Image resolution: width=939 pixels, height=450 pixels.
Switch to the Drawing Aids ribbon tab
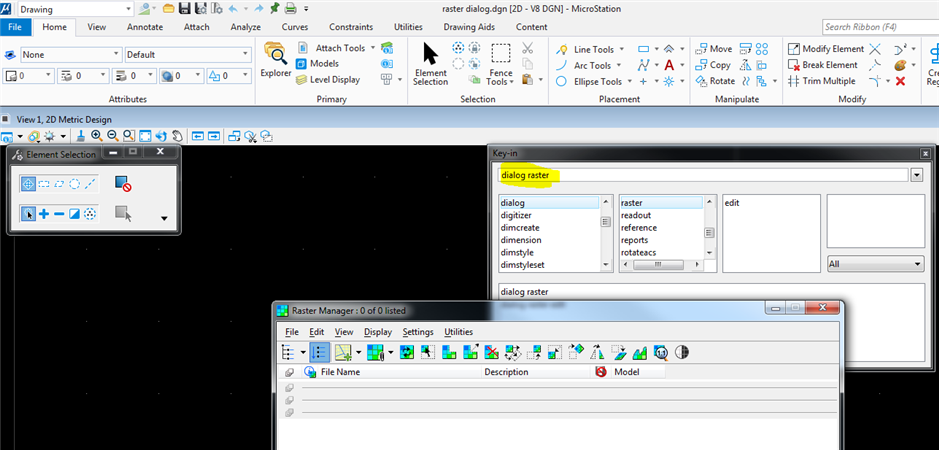[x=471, y=27]
